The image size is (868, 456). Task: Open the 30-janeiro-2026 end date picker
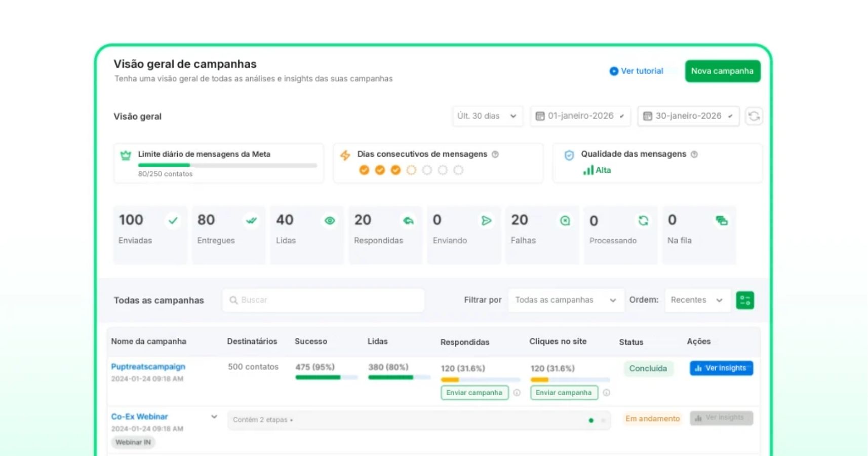[688, 116]
